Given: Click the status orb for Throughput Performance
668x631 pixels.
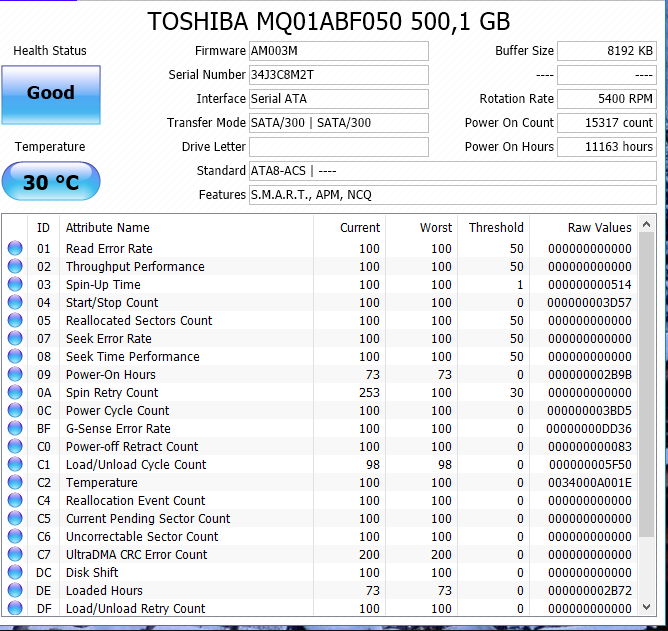Looking at the screenshot, I should pyautogui.click(x=15, y=266).
